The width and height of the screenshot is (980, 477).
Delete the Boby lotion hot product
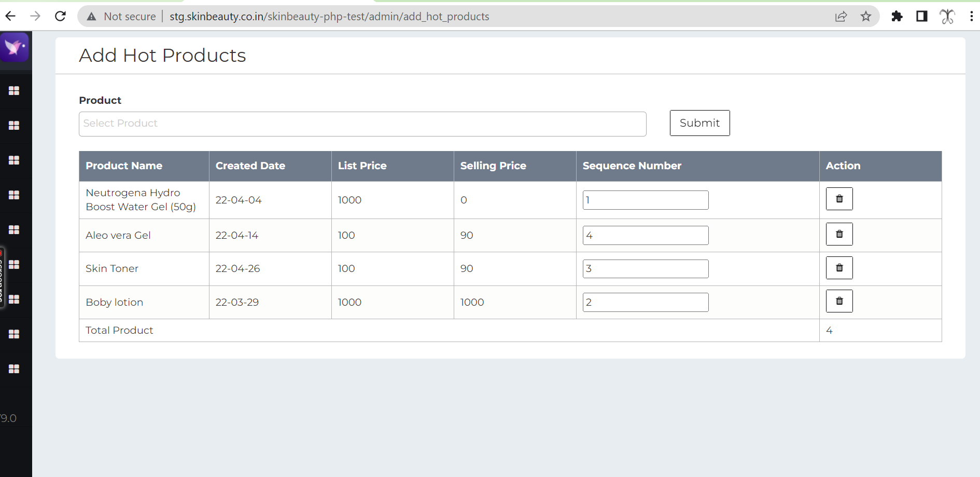click(839, 301)
